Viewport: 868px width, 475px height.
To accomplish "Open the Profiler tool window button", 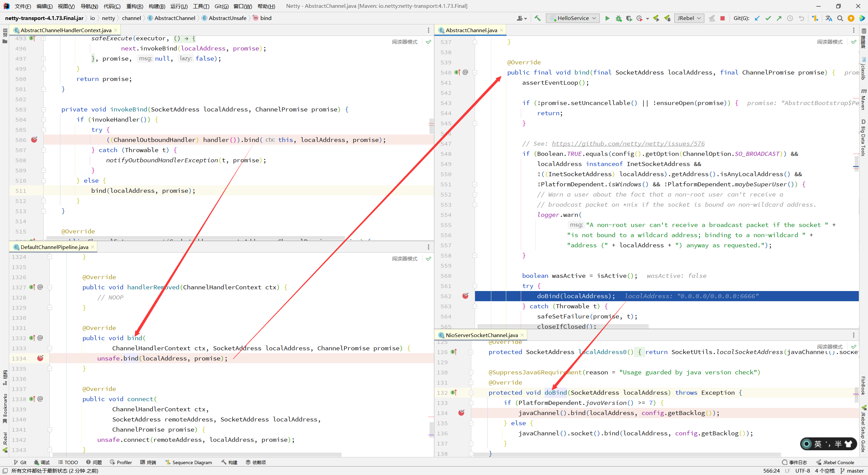I will coord(121,462).
